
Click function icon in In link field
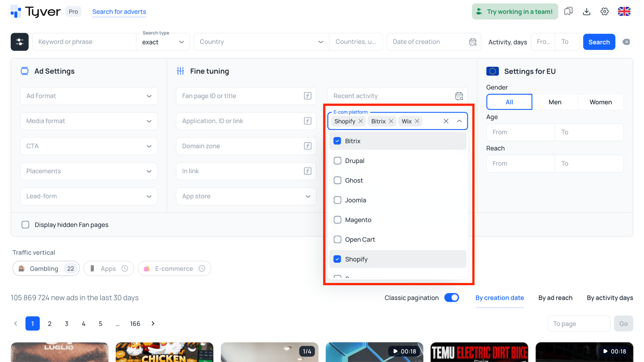(308, 171)
